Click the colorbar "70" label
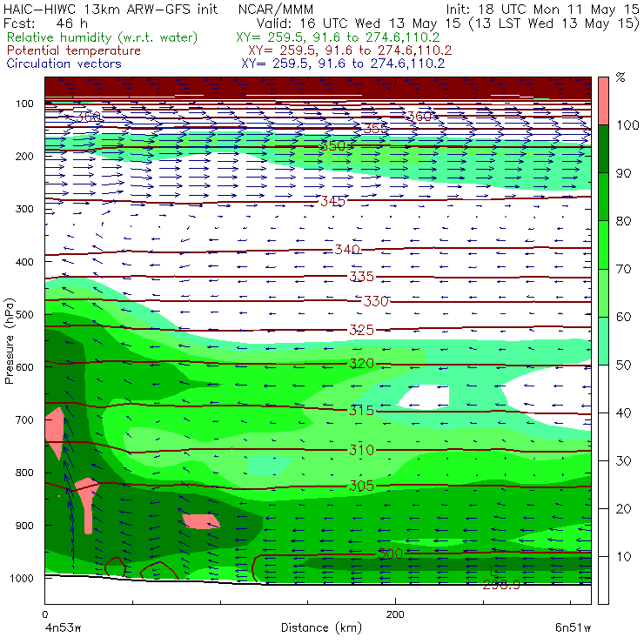The width and height of the screenshot is (644, 644). click(x=624, y=269)
